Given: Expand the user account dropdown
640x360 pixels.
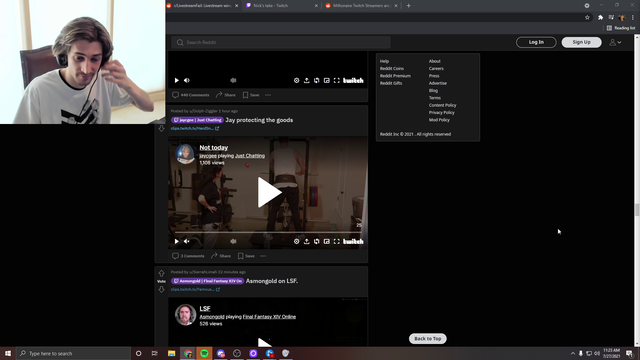Looking at the screenshot, I should click(x=615, y=42).
